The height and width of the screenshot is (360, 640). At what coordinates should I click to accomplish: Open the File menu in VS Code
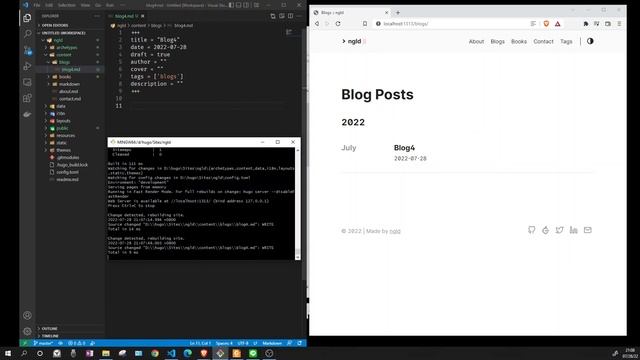[37, 5]
